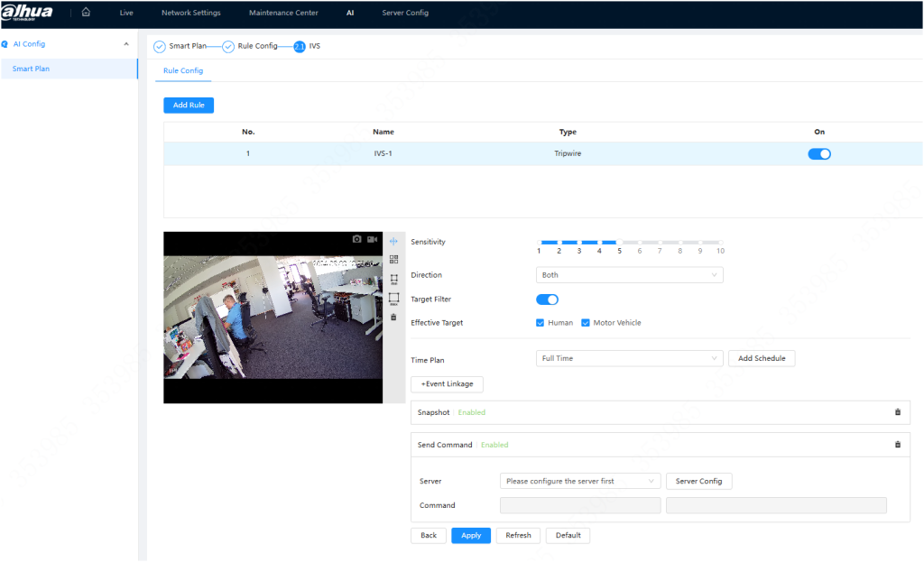Viewport: 924px width, 562px height.
Task: Expand the Server selection dropdown
Action: [579, 482]
